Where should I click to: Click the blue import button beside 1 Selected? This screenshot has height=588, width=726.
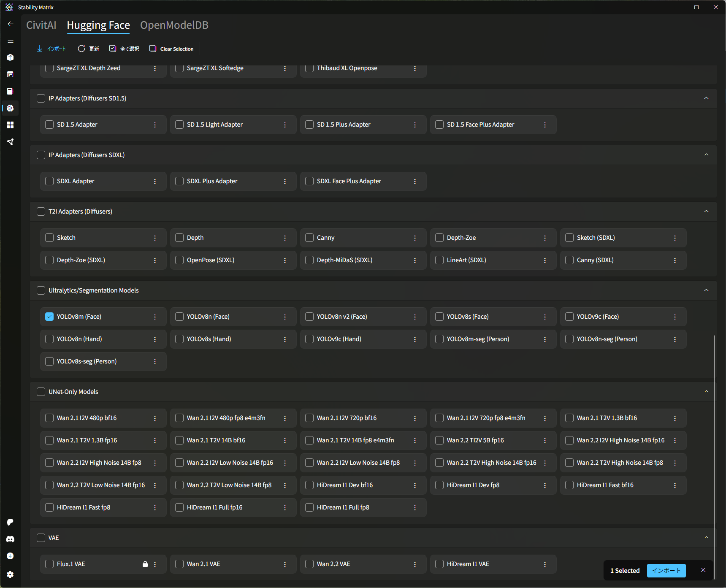coord(666,571)
